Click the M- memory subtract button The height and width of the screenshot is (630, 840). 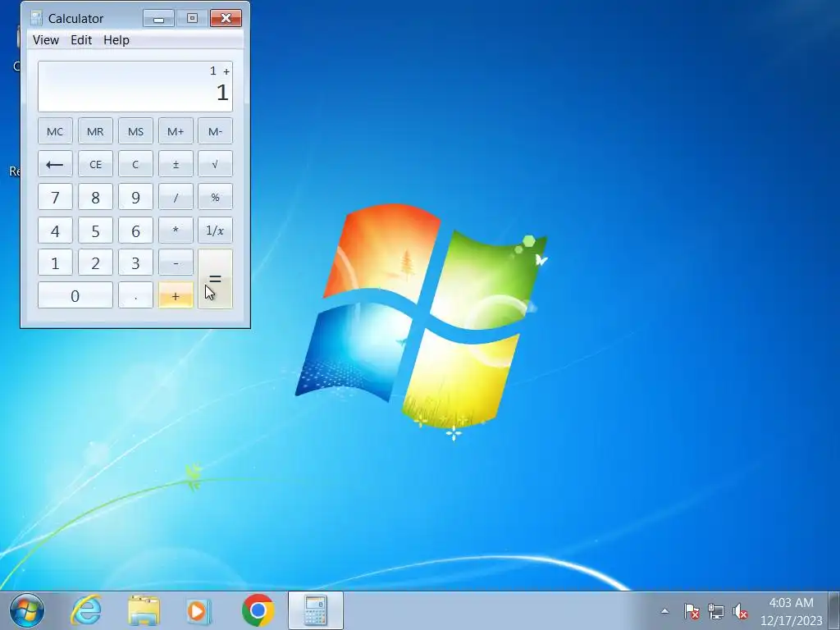(216, 131)
